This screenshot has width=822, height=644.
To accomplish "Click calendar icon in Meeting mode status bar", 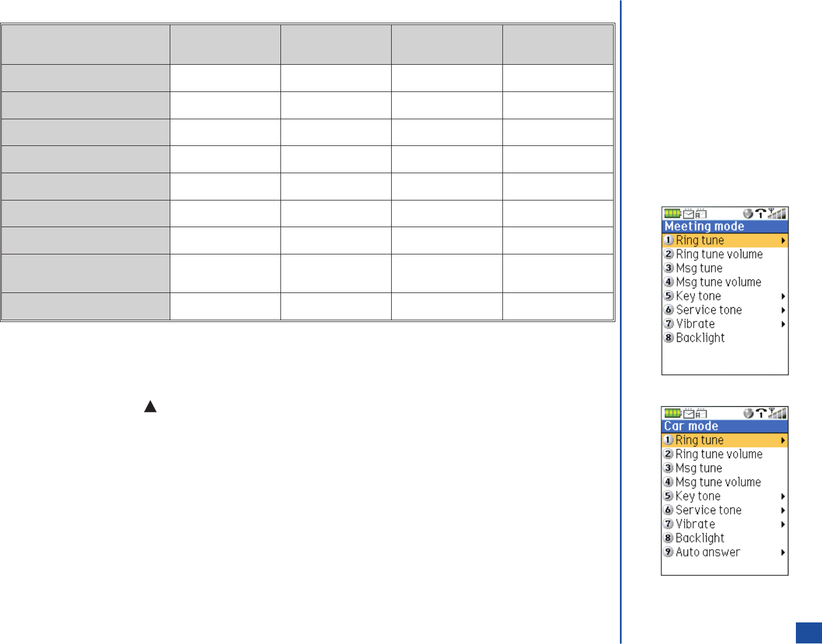I will [x=701, y=214].
